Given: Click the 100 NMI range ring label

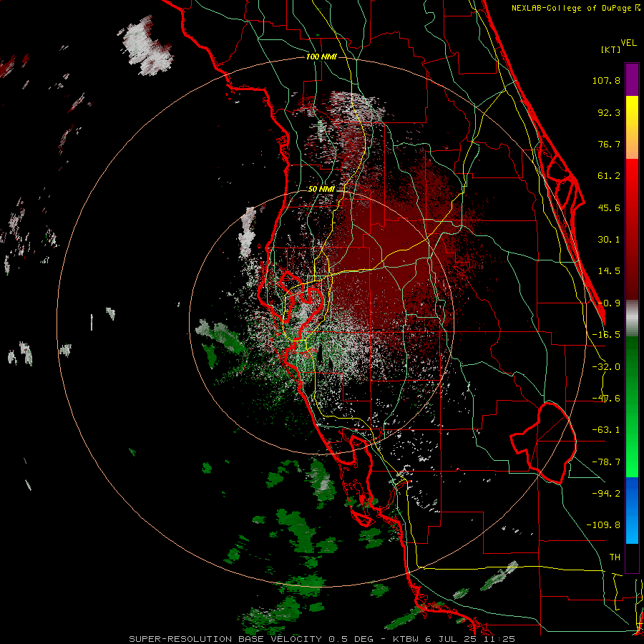Looking at the screenshot, I should (x=321, y=57).
